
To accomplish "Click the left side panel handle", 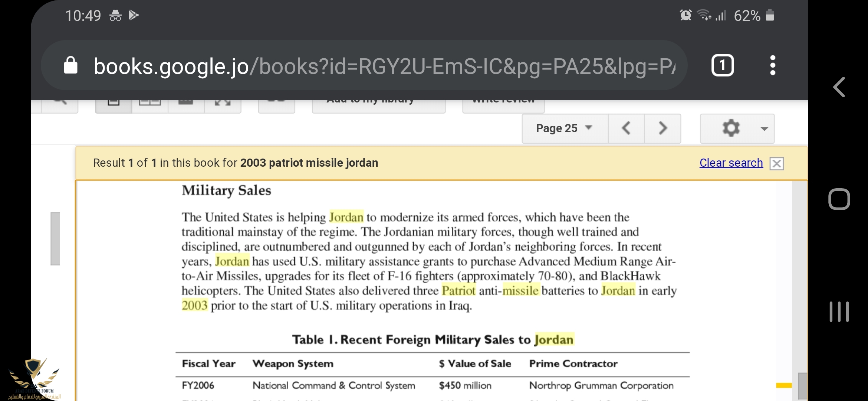I will click(55, 239).
